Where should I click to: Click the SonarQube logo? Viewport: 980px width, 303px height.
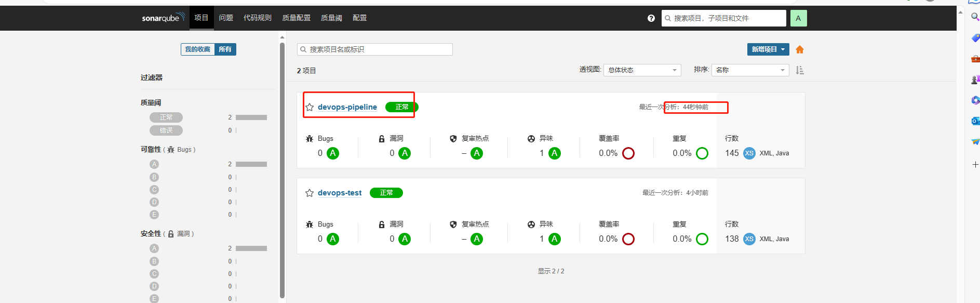[x=163, y=18]
